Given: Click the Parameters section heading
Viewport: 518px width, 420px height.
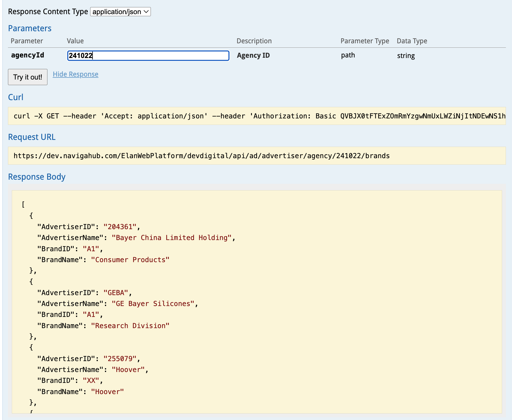Looking at the screenshot, I should pos(30,28).
